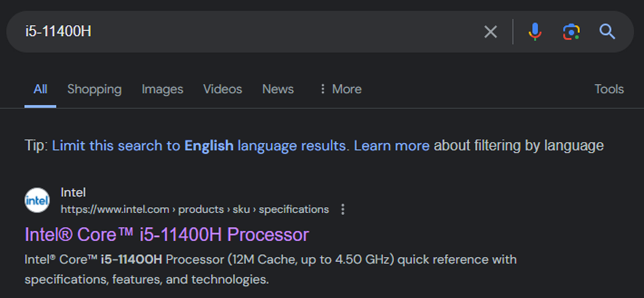Screen dimensions: 644x298
Task: Click the 12M Cache result description text
Action: 270,259
